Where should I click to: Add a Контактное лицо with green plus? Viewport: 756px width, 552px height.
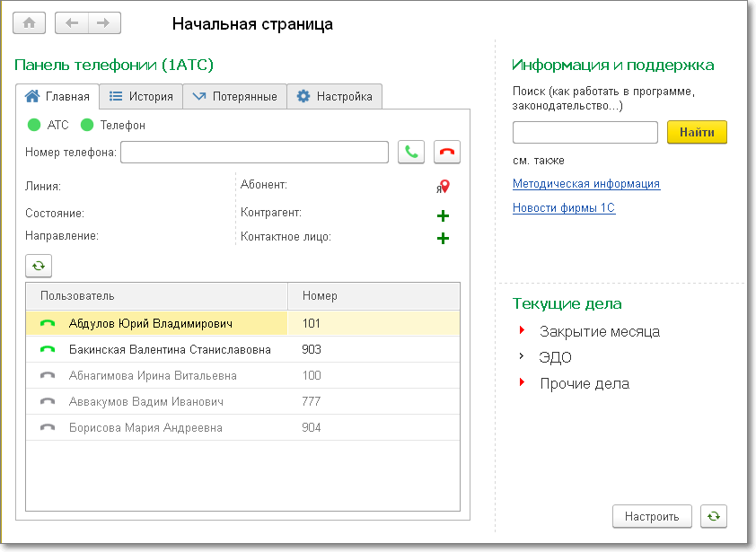442,239
